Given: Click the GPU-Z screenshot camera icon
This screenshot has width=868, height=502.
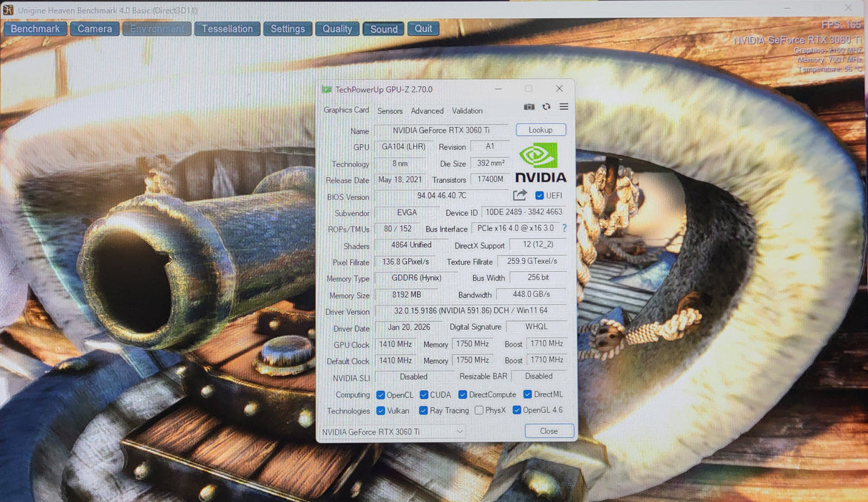Looking at the screenshot, I should [529, 107].
